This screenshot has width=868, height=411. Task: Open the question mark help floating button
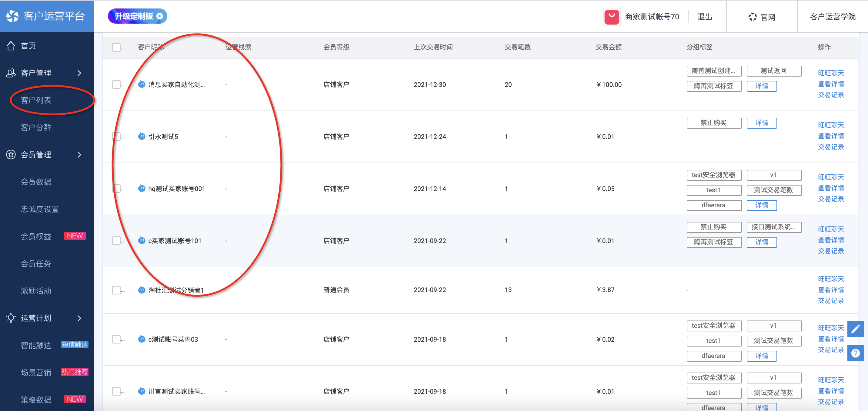855,353
